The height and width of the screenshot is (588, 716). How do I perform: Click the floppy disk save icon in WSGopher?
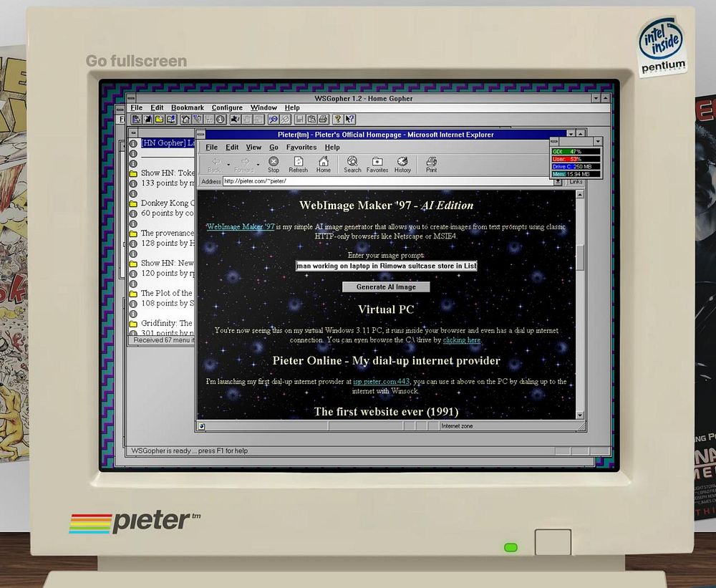pos(299,119)
